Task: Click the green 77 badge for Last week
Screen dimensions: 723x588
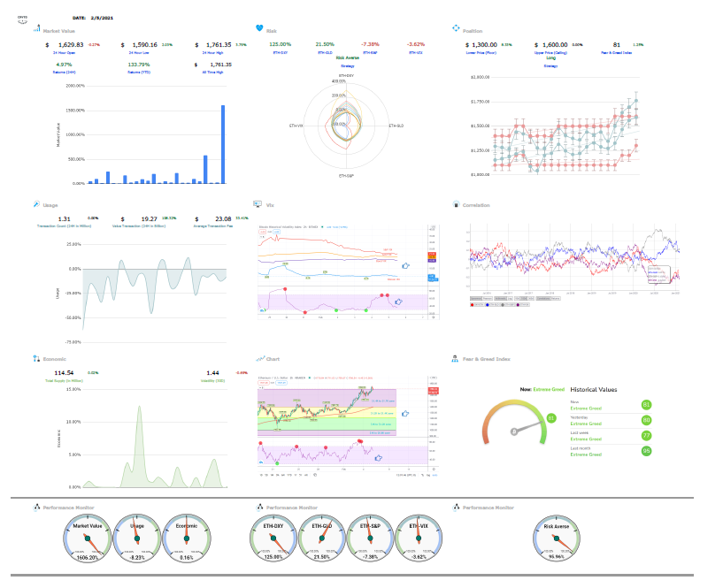Action: pyautogui.click(x=647, y=435)
